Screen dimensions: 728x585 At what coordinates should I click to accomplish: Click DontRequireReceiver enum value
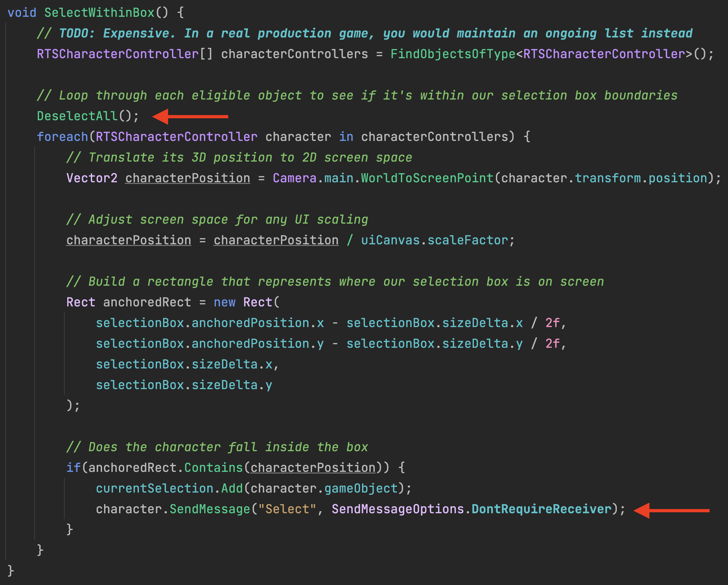(541, 509)
